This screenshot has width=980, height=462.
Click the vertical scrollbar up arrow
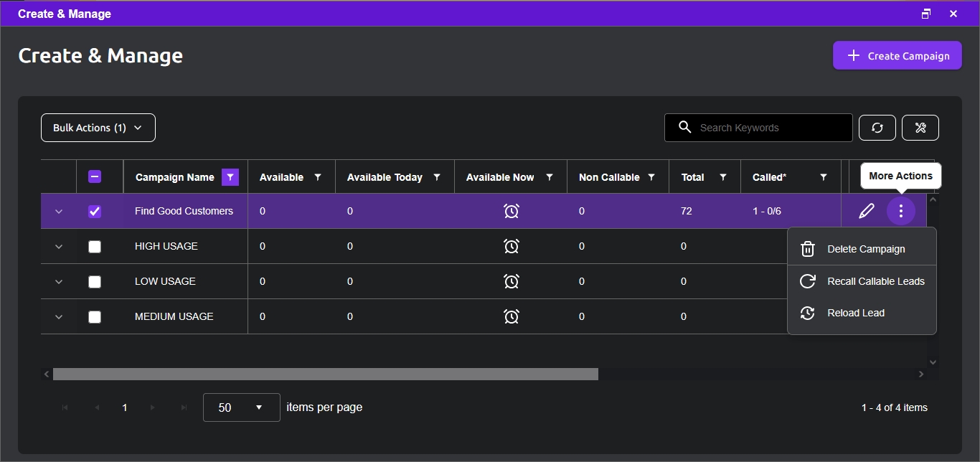[x=933, y=199]
